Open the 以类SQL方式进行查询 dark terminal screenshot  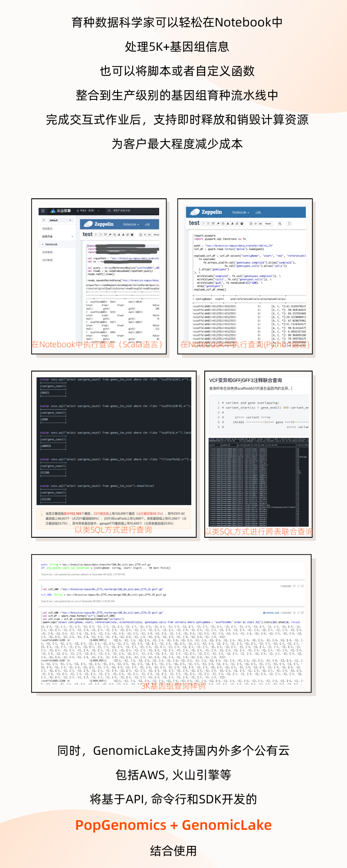[114, 454]
